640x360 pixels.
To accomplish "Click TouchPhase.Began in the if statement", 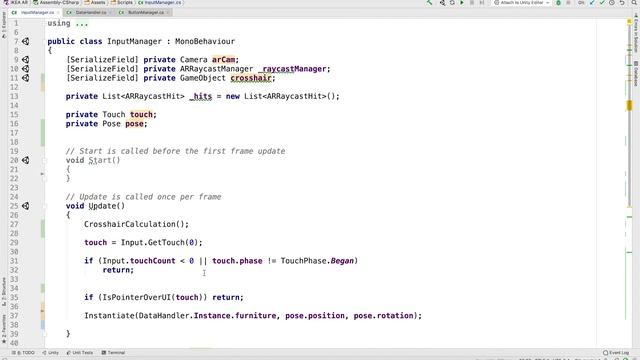I will tap(317, 261).
